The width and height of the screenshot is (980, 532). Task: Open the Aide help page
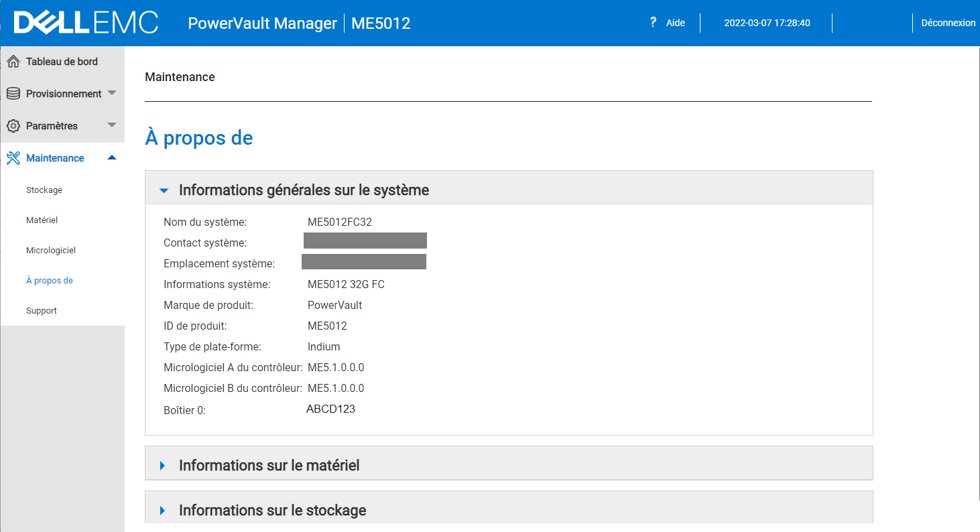pos(675,22)
